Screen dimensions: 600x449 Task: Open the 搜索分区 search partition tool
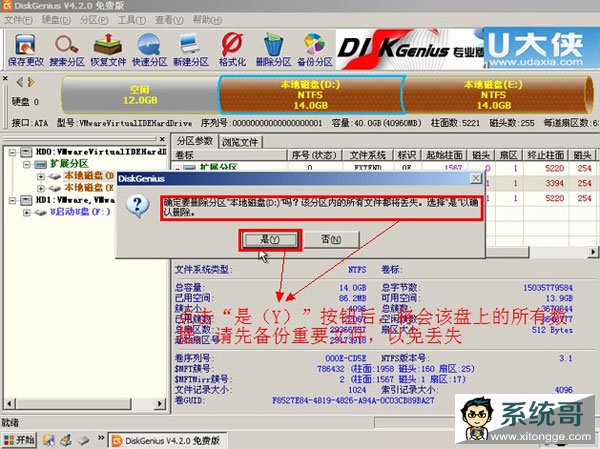tap(67, 50)
